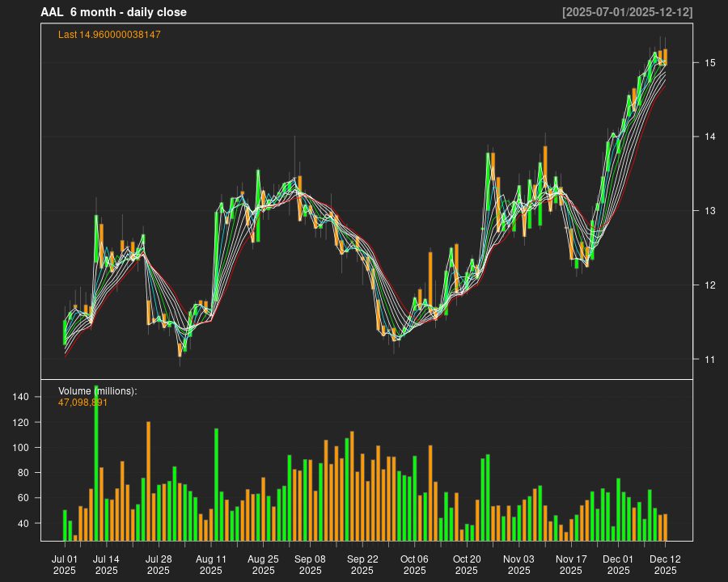728x582 pixels.
Task: Select the Nov 03 2025 date axis label
Action: [518, 564]
